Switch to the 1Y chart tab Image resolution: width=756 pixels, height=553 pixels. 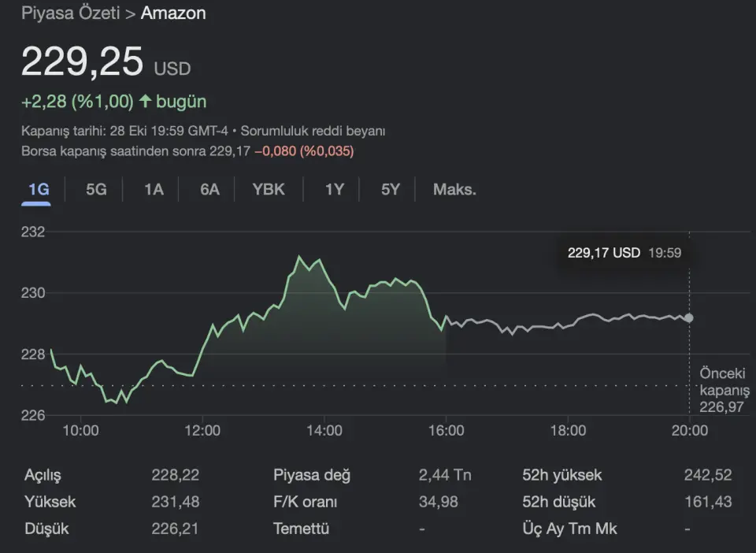(334, 189)
